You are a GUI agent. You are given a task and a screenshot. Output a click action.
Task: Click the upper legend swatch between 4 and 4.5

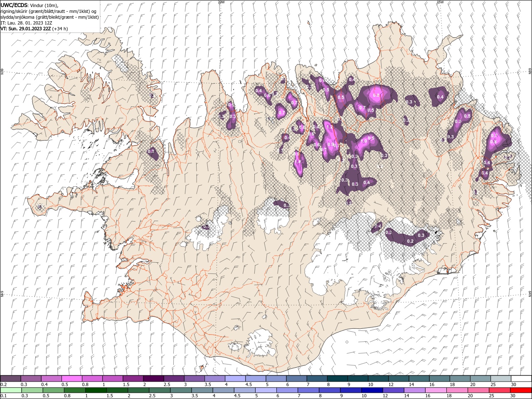pos(235,379)
